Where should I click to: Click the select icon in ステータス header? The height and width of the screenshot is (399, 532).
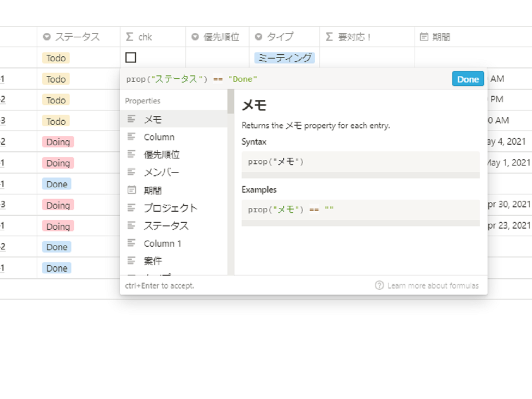47,37
